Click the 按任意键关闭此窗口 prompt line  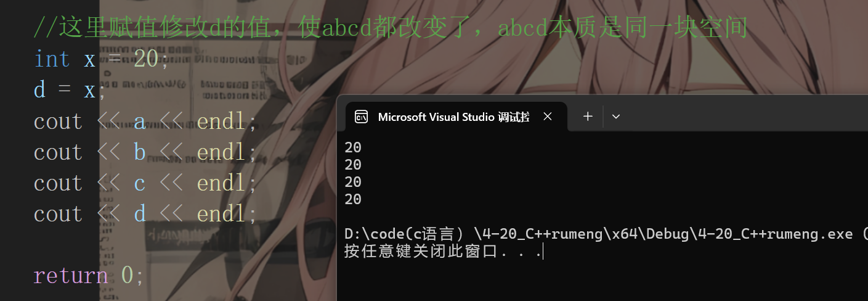(x=444, y=252)
